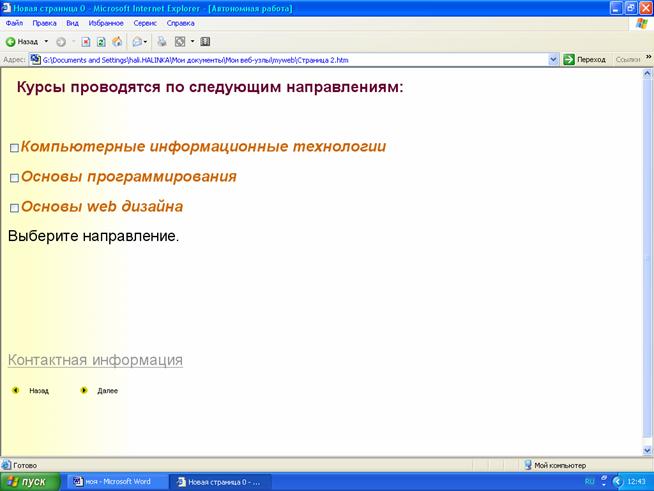
Task: Switch to Microsoft Word taskbar window
Action: pyautogui.click(x=116, y=481)
